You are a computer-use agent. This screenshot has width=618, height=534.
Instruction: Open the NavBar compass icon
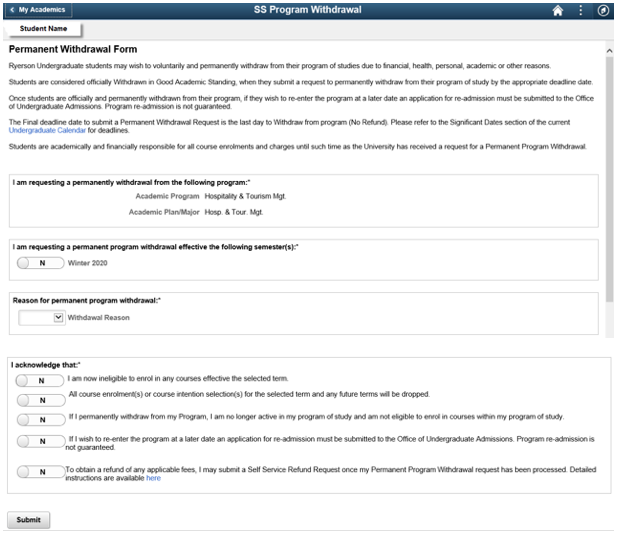604,10
